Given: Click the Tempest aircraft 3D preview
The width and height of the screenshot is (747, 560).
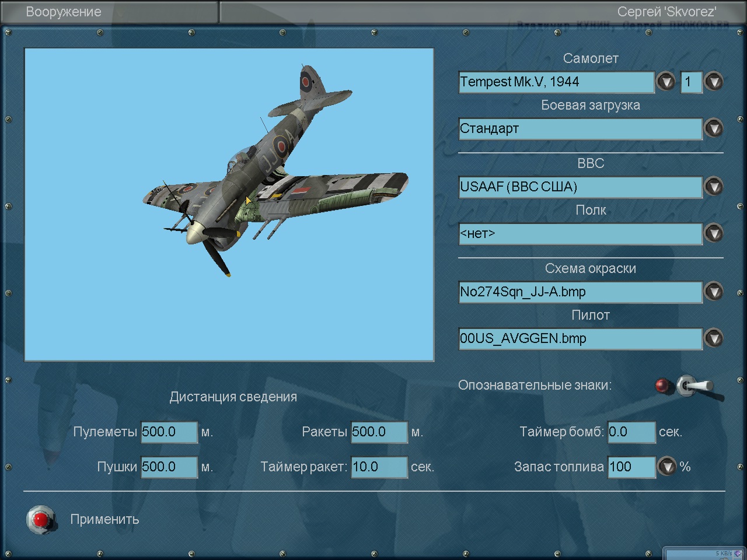Looking at the screenshot, I should coord(229,205).
